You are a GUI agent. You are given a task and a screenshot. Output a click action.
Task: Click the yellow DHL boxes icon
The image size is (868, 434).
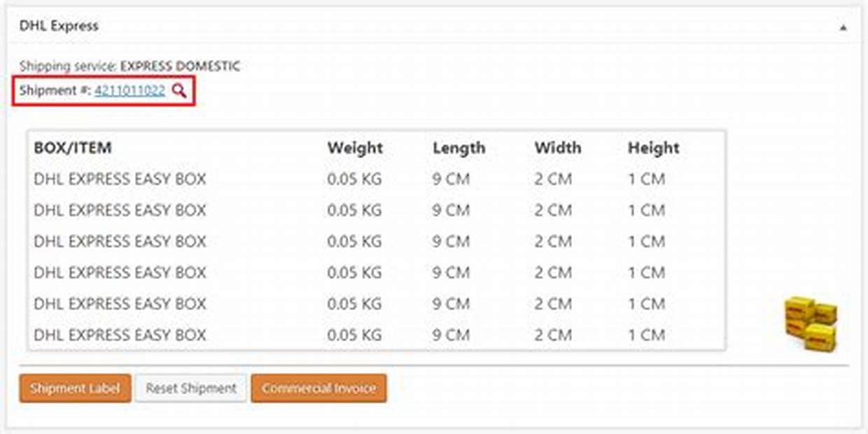[x=811, y=323]
